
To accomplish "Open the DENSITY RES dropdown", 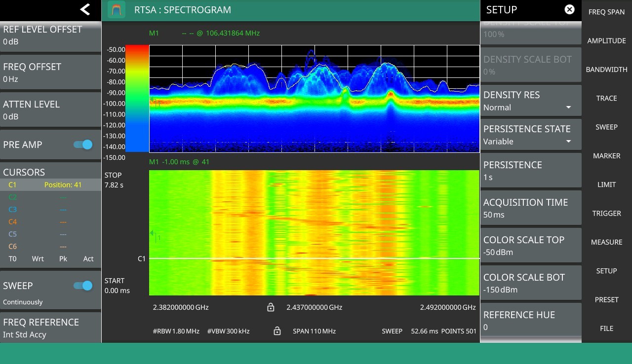I will pyautogui.click(x=531, y=101).
